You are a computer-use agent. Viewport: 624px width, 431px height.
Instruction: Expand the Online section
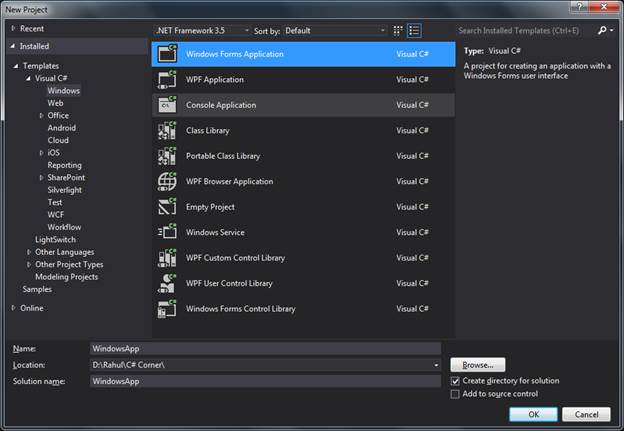pyautogui.click(x=13, y=308)
